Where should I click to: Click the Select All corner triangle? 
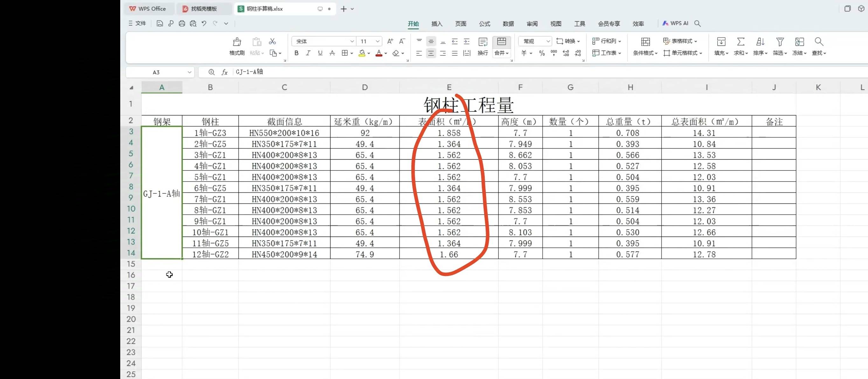[x=131, y=87]
